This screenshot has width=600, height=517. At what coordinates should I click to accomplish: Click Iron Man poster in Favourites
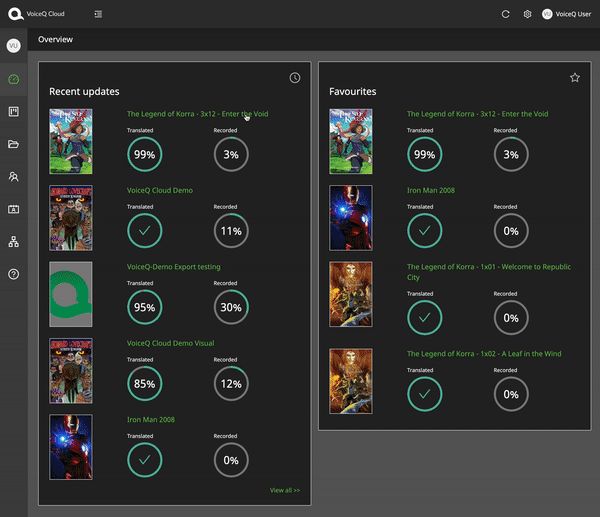click(351, 218)
